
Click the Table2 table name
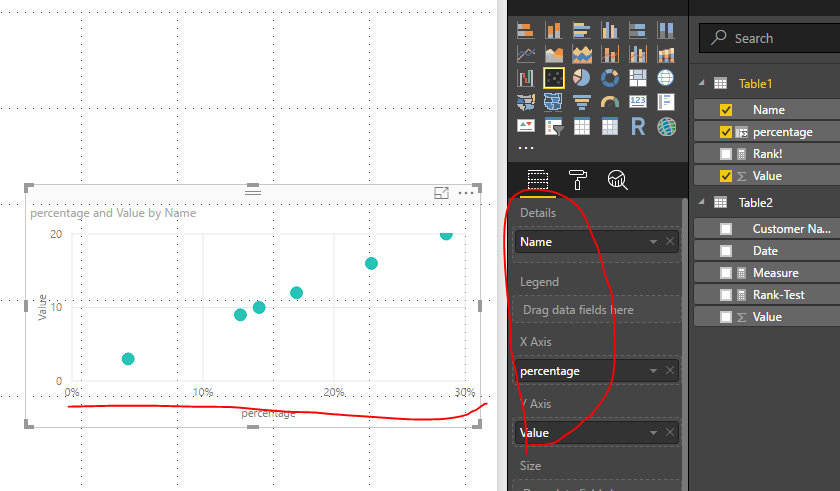coord(755,202)
